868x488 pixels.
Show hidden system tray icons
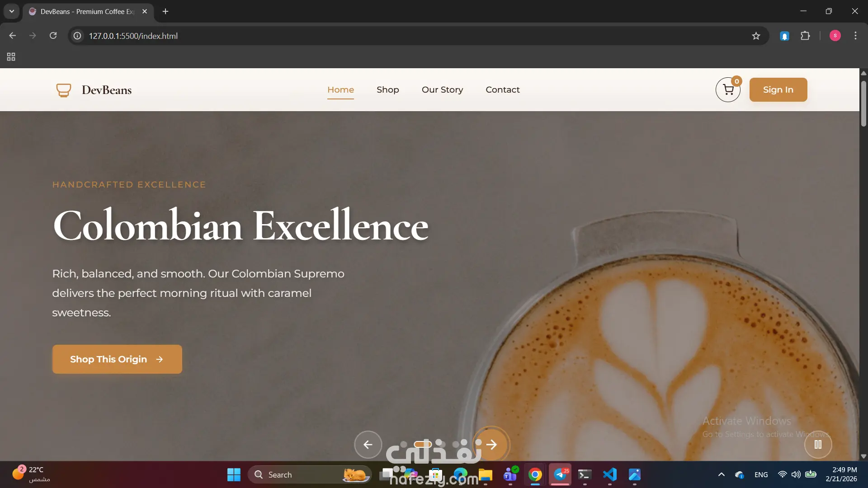click(x=721, y=474)
